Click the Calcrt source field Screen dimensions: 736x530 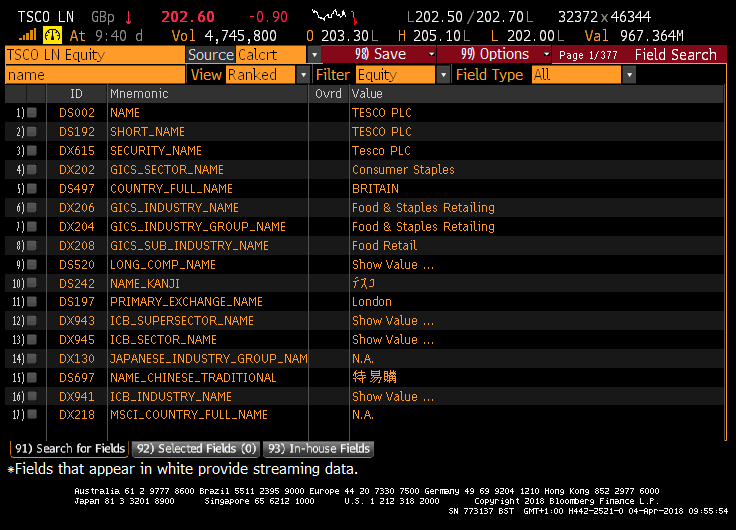tap(271, 55)
